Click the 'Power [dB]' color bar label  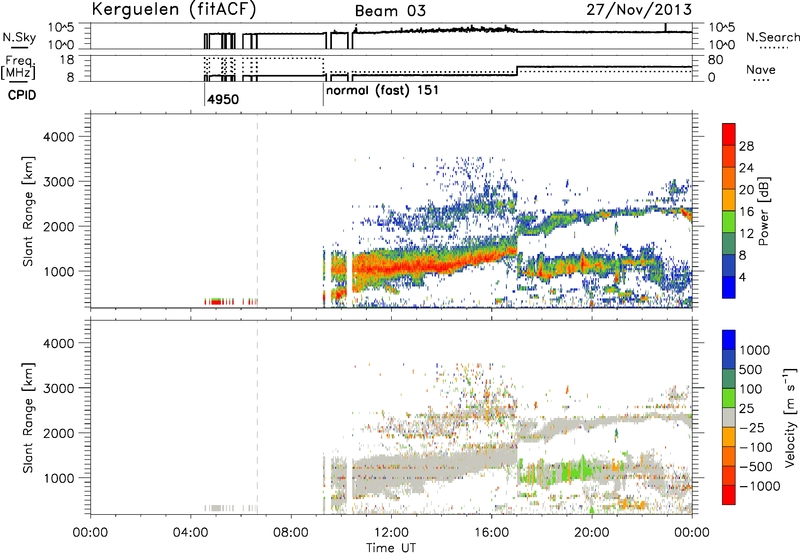(x=763, y=211)
